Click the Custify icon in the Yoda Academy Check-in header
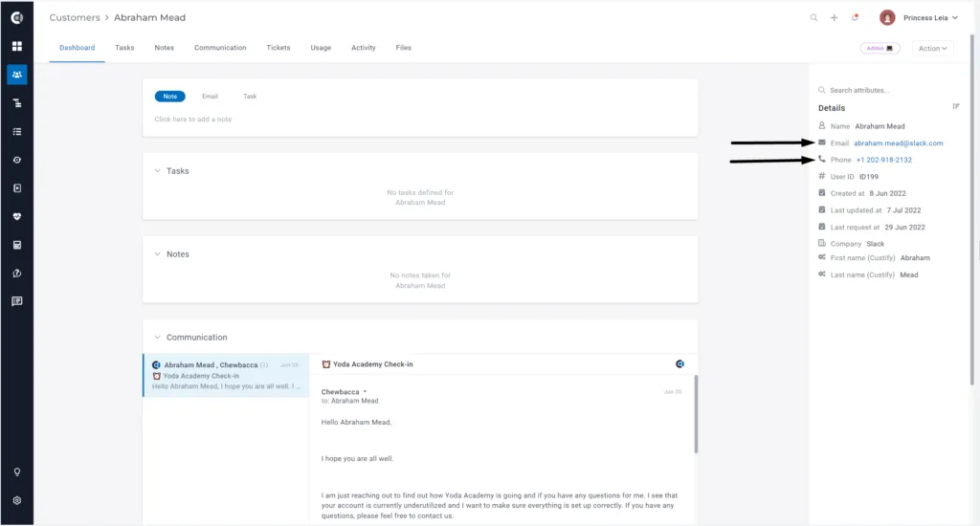The image size is (980, 526). (x=679, y=363)
